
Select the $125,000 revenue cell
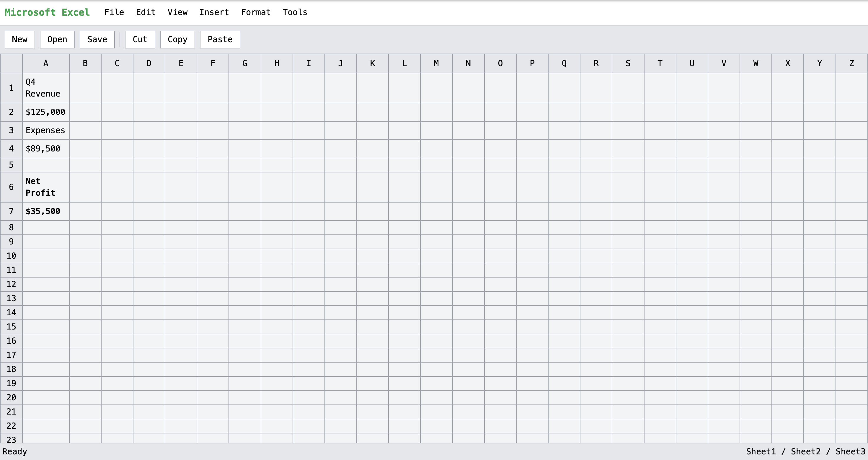click(x=46, y=112)
